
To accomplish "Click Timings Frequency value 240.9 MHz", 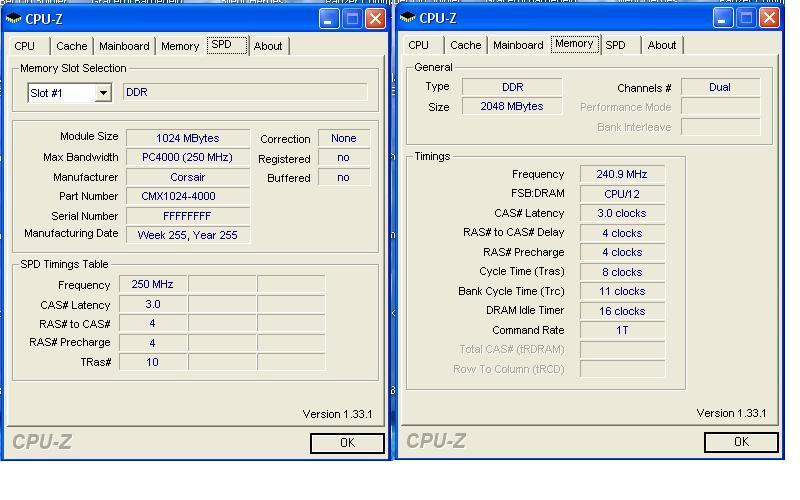I will pyautogui.click(x=622, y=174).
